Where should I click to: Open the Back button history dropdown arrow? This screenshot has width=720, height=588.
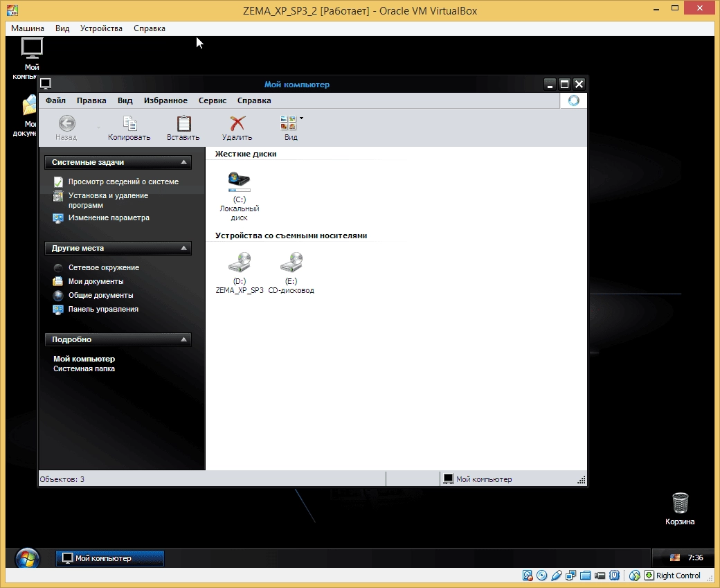[x=98, y=127]
